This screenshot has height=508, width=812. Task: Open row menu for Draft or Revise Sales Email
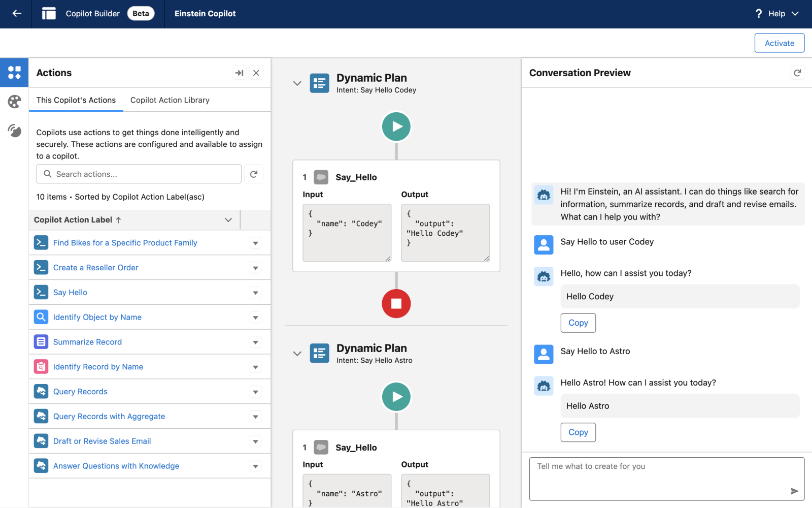tap(256, 441)
